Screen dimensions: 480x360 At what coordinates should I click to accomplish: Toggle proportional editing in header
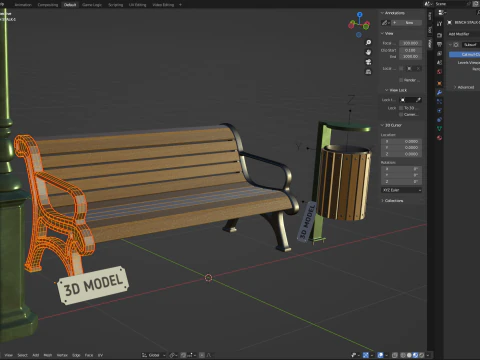202,355
